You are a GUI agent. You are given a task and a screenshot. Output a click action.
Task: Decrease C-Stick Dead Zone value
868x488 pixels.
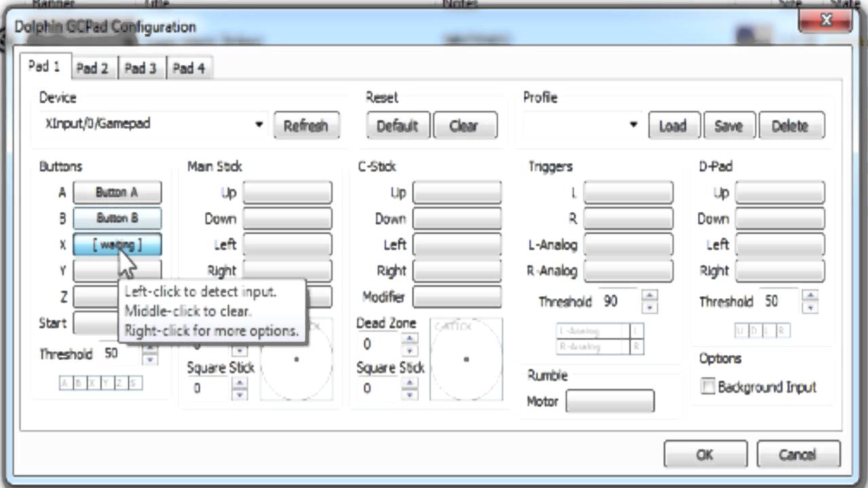(x=410, y=350)
